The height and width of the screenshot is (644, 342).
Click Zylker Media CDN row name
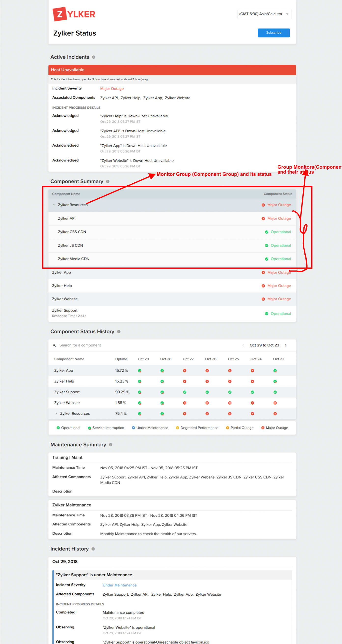tap(74, 259)
